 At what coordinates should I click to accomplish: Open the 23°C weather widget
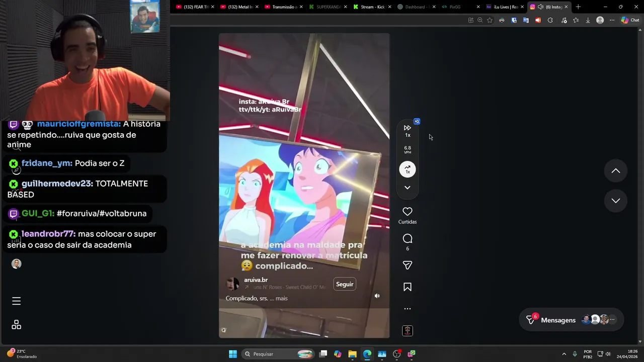[22, 354]
